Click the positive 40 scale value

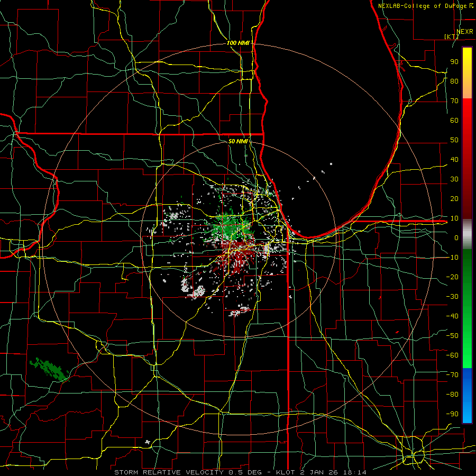pos(454,159)
